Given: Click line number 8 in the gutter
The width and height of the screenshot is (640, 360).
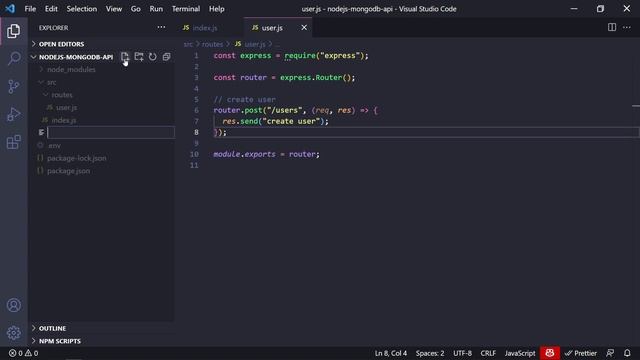Looking at the screenshot, I should (x=196, y=132).
